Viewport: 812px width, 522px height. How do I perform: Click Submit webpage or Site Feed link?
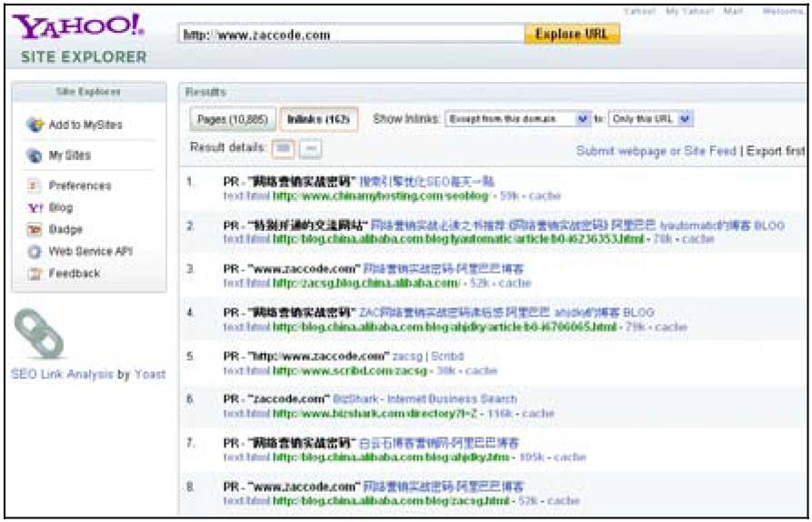[x=657, y=151]
